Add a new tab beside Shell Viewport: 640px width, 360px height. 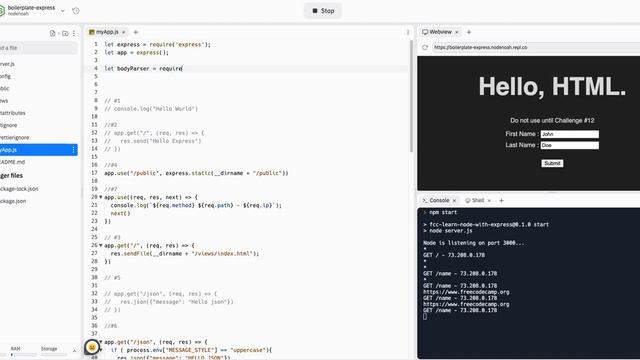point(502,201)
